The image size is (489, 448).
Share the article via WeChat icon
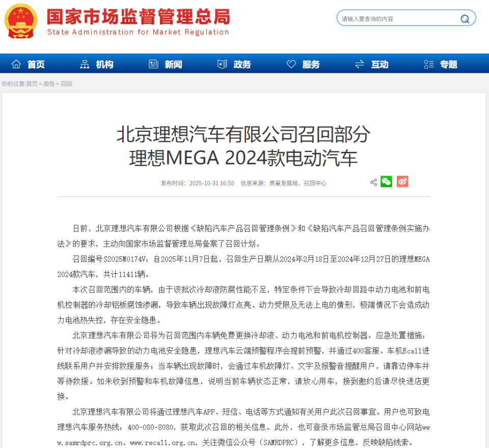[387, 181]
